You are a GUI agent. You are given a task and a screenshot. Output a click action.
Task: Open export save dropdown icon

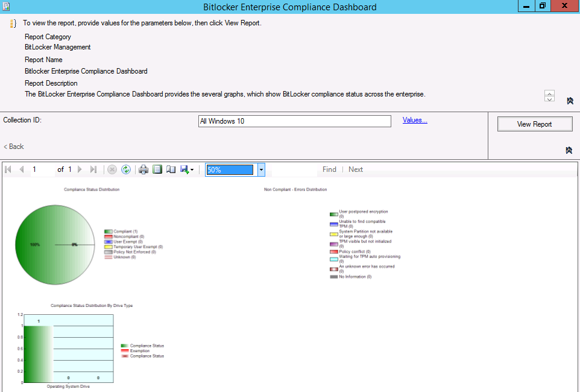[x=187, y=169]
